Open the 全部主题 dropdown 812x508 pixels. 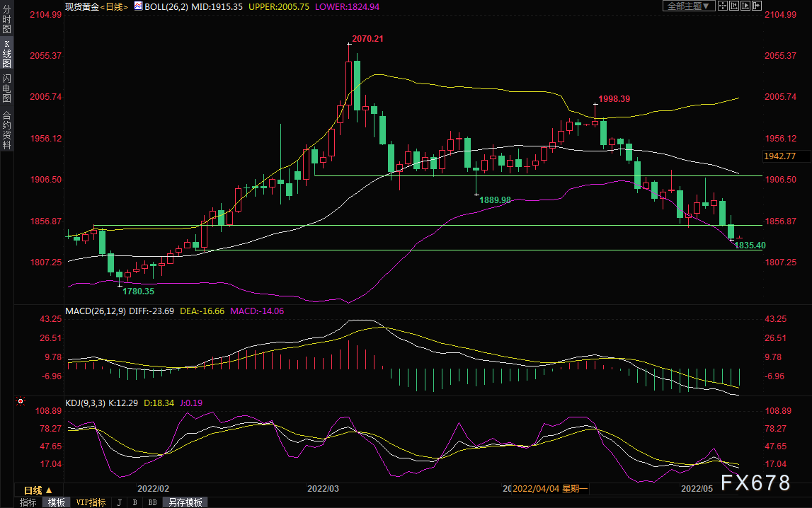[689, 6]
